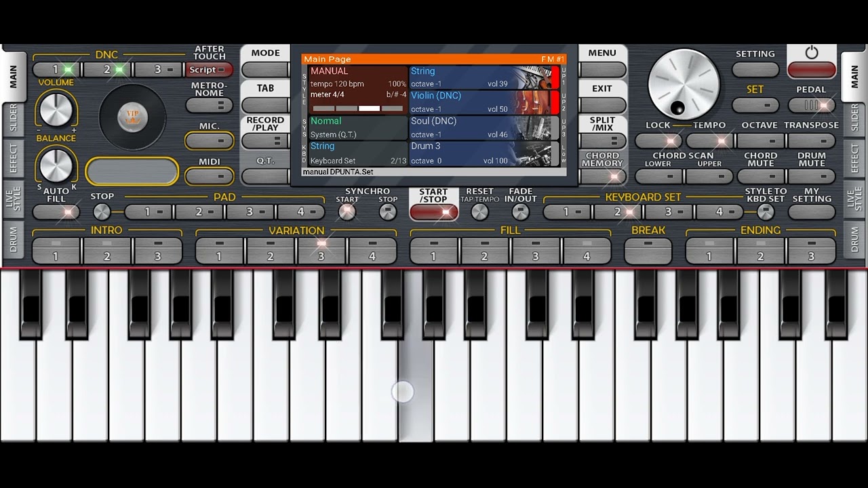Toggle DNC button 3

158,70
